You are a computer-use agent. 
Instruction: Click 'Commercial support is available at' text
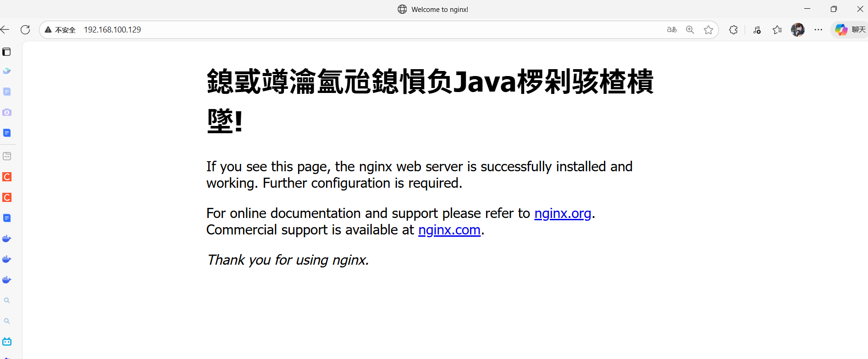pos(310,230)
